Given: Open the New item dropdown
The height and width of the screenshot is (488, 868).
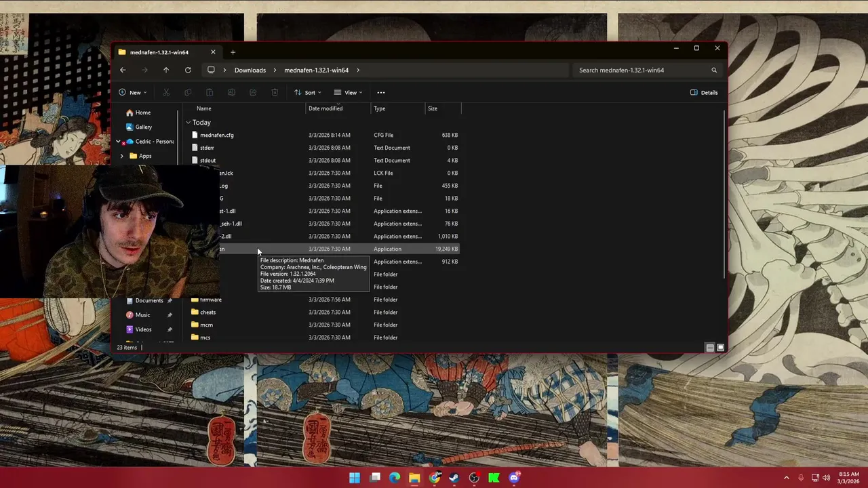Looking at the screenshot, I should pyautogui.click(x=133, y=92).
